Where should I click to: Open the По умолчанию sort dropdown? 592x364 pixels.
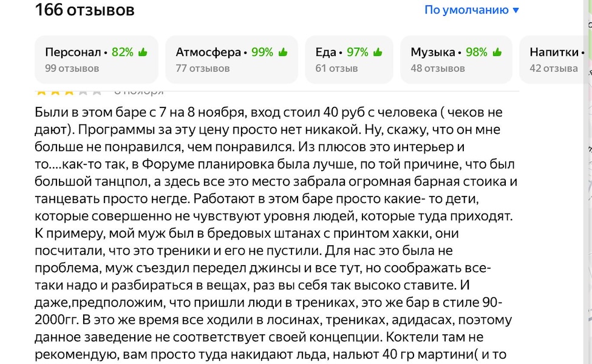(x=466, y=10)
